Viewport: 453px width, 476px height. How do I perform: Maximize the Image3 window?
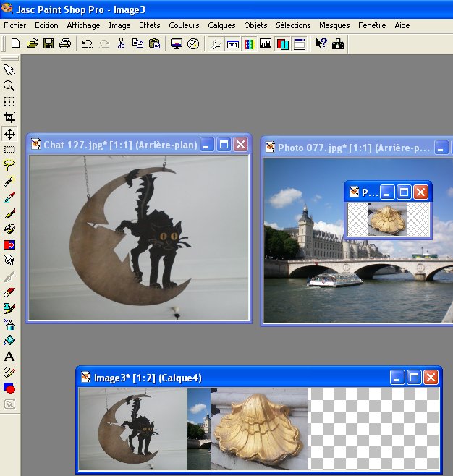tap(414, 378)
